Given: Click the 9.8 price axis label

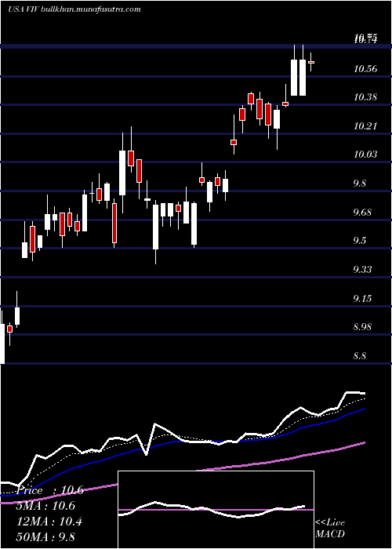Looking at the screenshot, I should click(x=360, y=183).
